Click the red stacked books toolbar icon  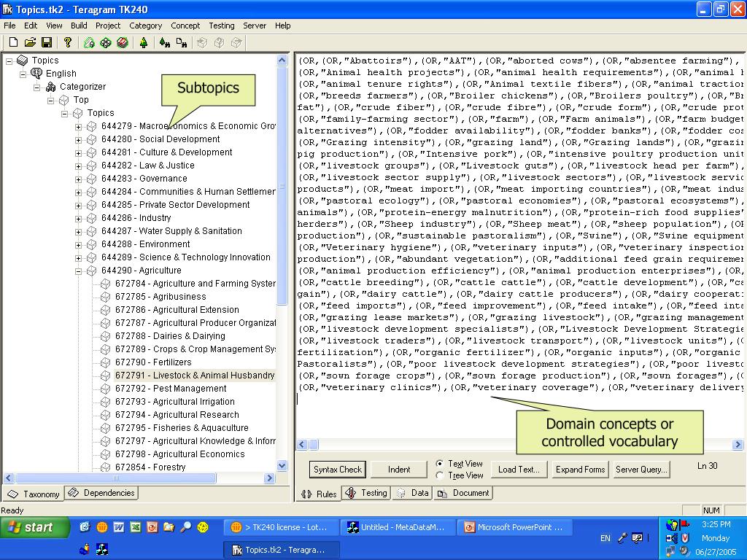[x=123, y=43]
